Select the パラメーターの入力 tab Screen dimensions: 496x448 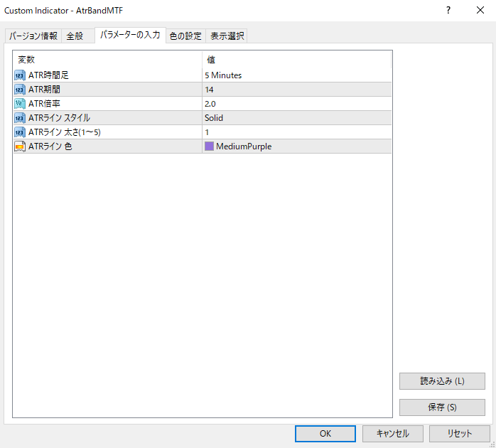(x=130, y=35)
